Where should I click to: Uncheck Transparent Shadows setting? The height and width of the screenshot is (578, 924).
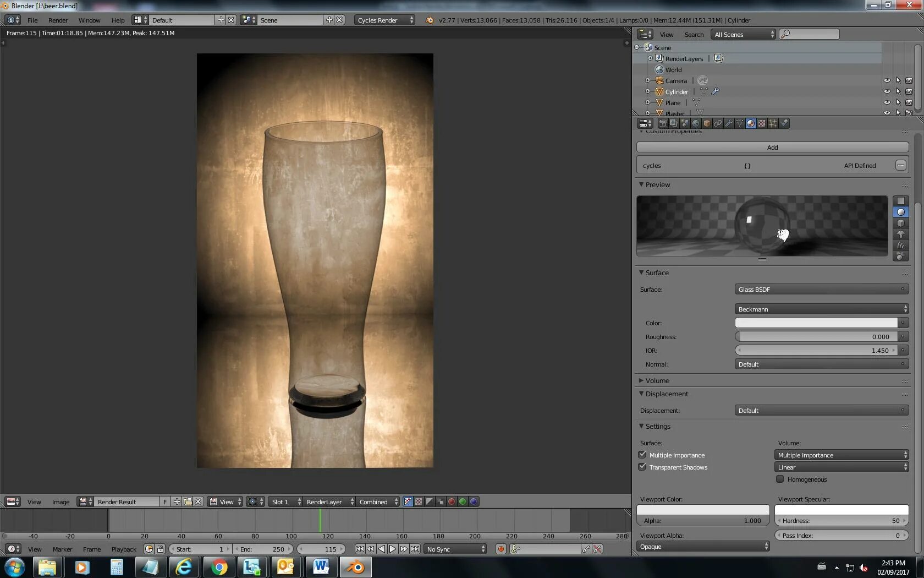[x=642, y=467]
